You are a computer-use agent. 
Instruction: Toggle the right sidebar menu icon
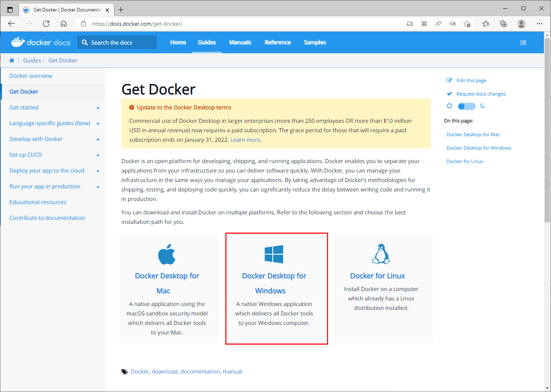point(523,43)
